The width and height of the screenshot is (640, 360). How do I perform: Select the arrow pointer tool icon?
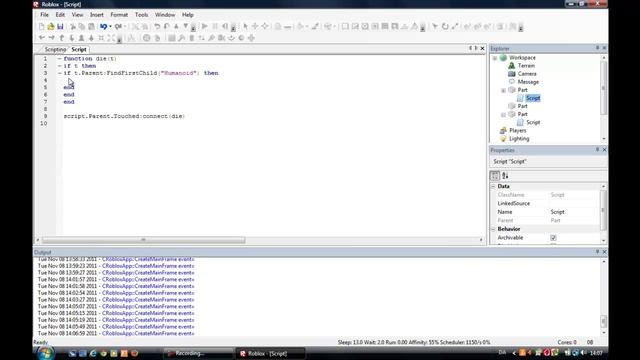point(245,27)
